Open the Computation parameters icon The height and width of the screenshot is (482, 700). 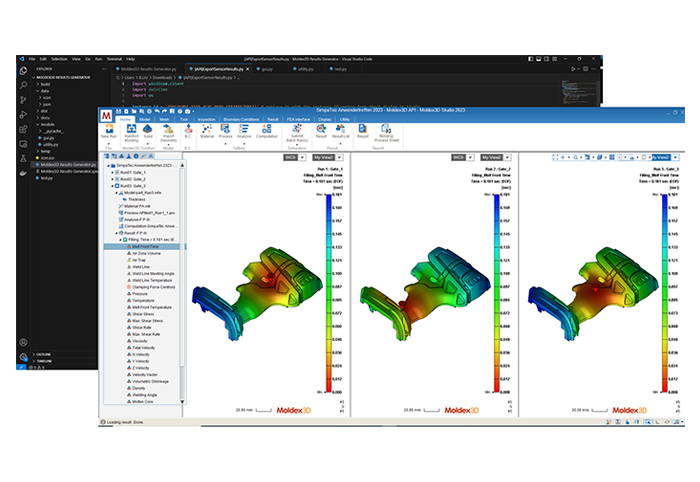[x=267, y=131]
